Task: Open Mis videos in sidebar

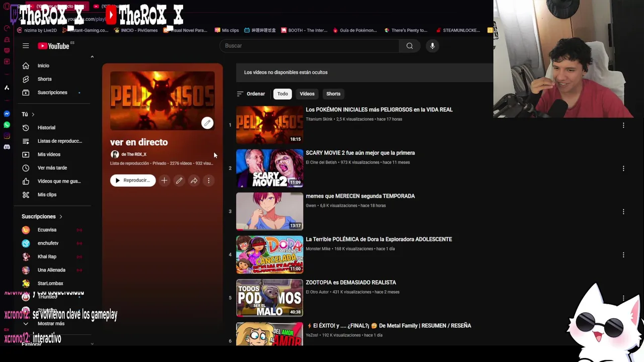Action: (x=49, y=154)
